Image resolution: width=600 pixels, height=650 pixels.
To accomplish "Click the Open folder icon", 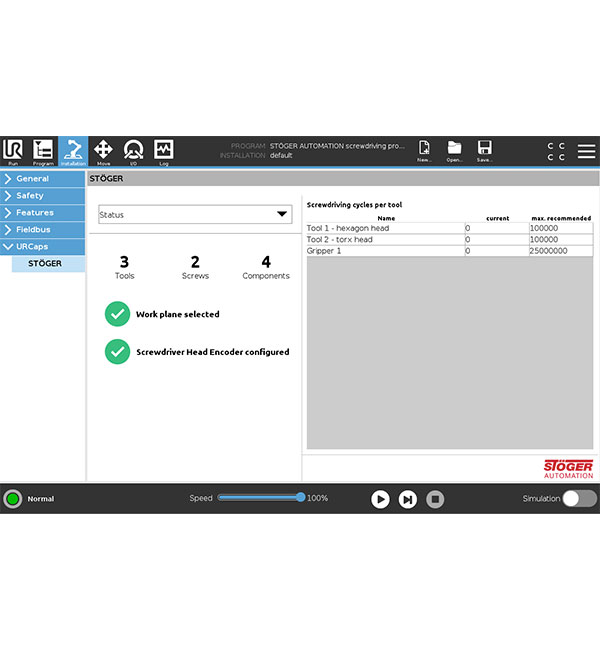I will (x=454, y=148).
